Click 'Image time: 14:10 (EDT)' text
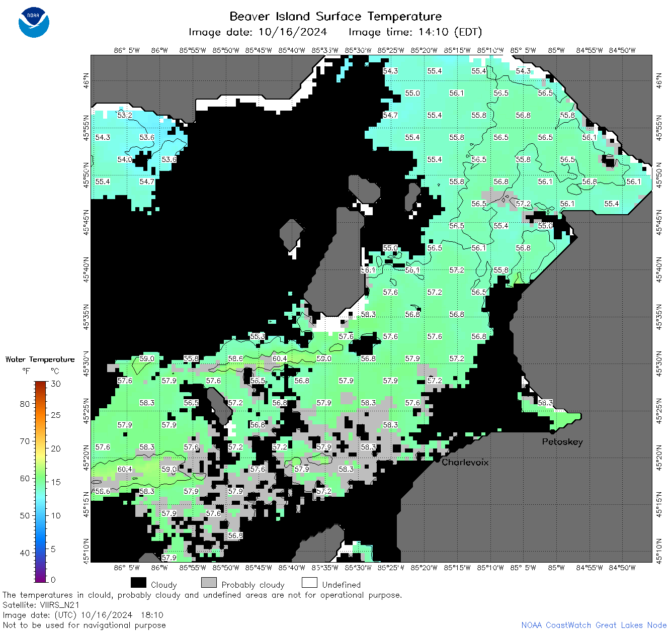 [x=415, y=32]
